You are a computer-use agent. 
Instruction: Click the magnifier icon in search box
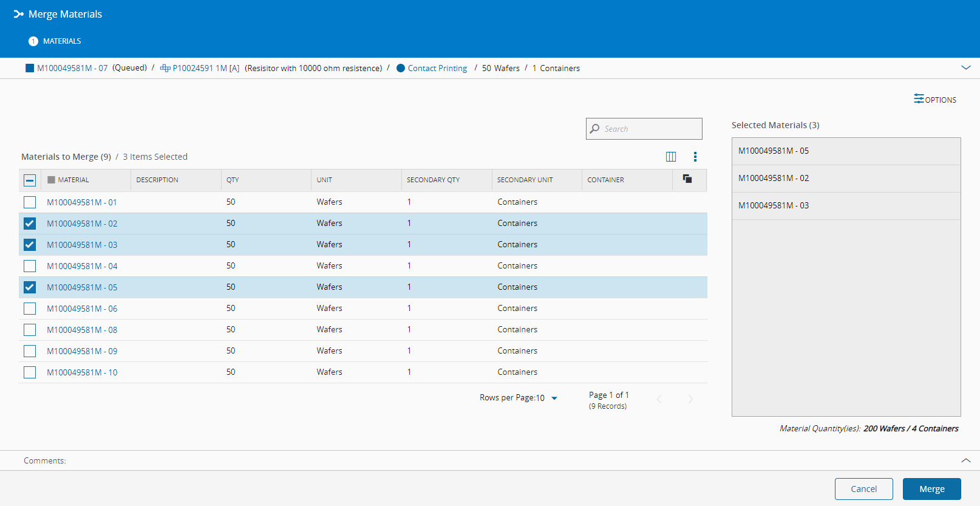[595, 129]
